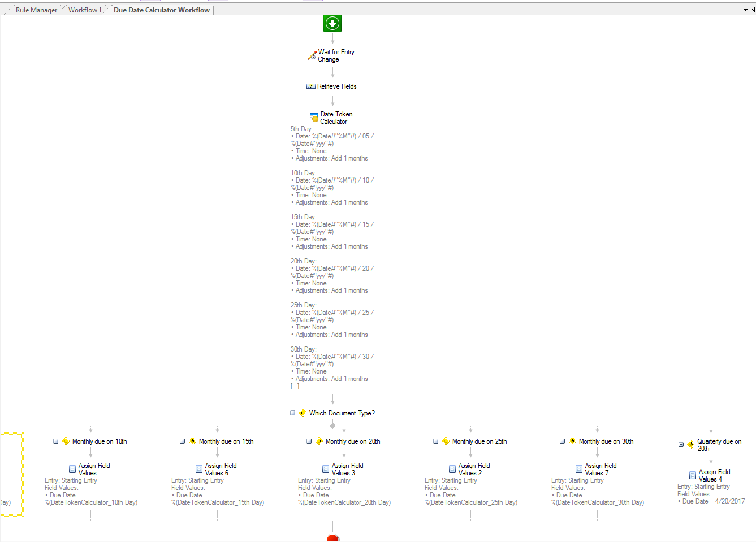The width and height of the screenshot is (756, 542).
Task: Click the red stop icon at workflow end
Action: (x=333, y=539)
